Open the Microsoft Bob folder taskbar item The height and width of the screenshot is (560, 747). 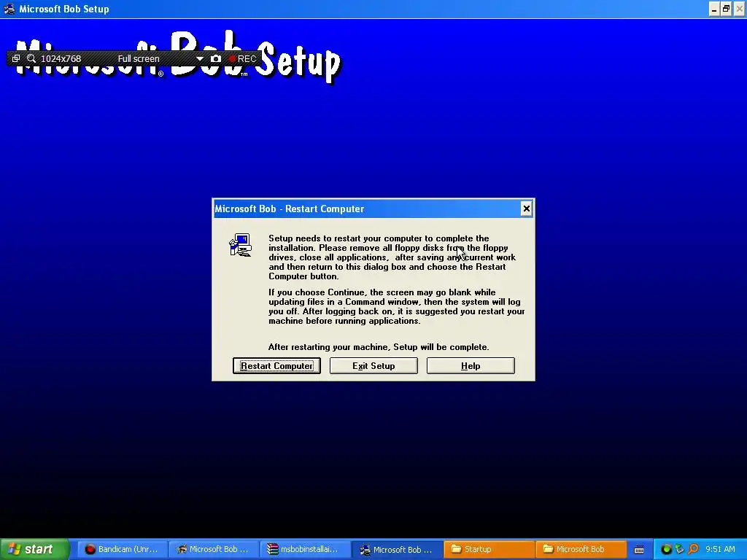pyautogui.click(x=580, y=549)
